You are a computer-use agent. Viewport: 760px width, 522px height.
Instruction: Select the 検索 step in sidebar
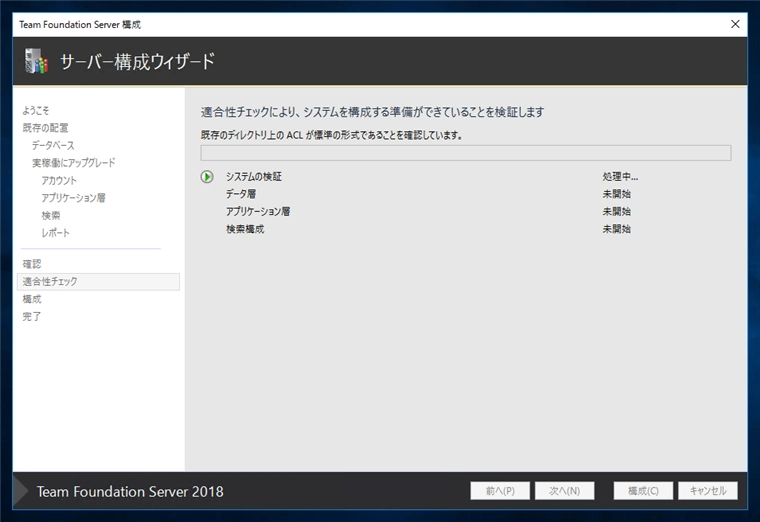[51, 215]
